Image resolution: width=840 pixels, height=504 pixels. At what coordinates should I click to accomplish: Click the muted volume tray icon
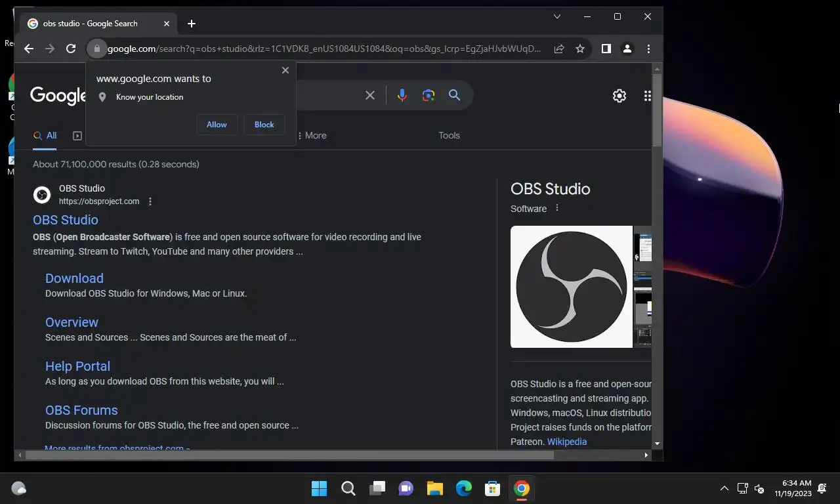point(759,488)
